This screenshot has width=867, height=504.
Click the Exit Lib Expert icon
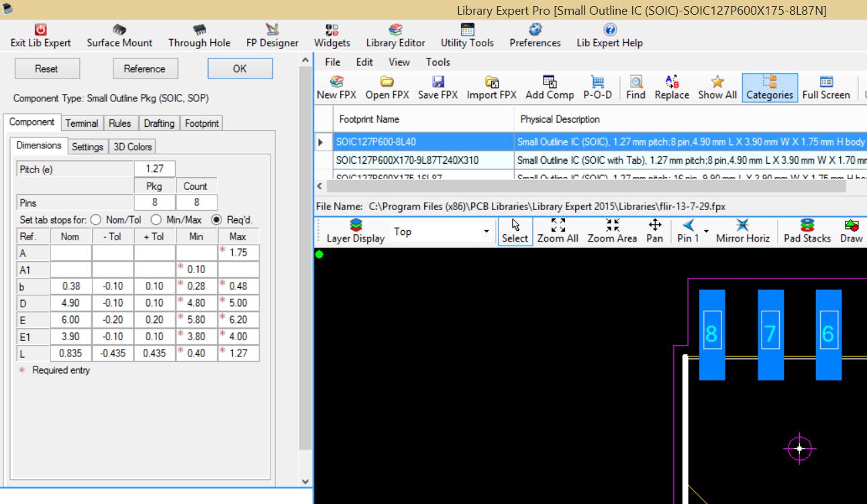[x=41, y=30]
